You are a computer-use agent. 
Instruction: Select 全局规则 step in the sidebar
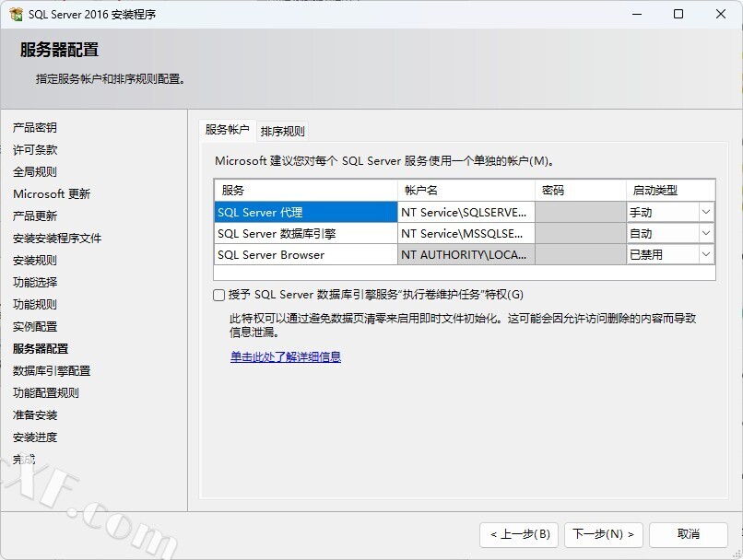pos(35,172)
